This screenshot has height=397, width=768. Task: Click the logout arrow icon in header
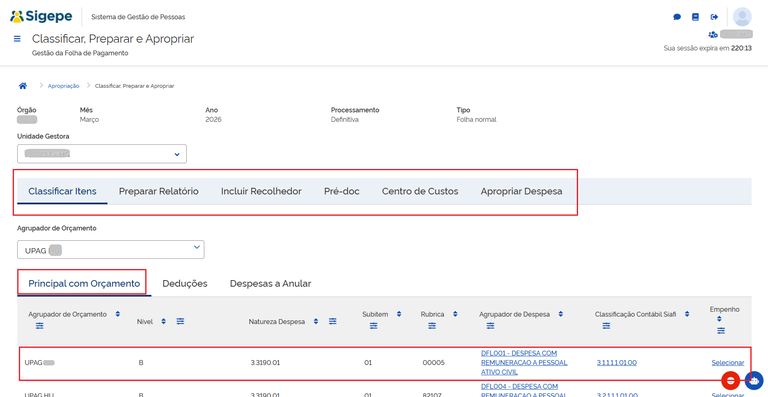714,17
